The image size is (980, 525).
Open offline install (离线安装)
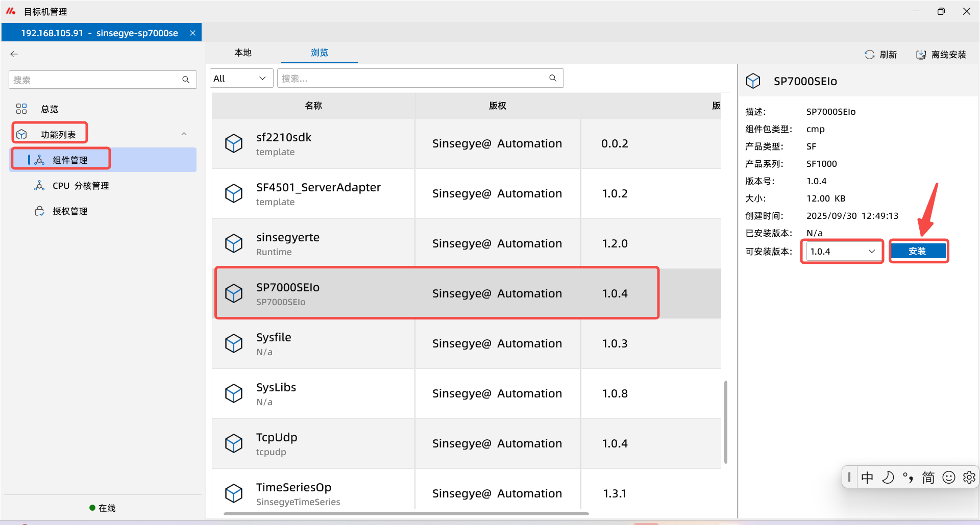941,55
